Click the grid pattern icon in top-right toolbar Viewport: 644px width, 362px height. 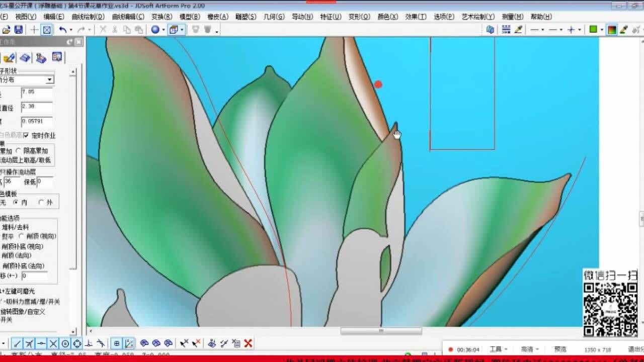pos(506,30)
